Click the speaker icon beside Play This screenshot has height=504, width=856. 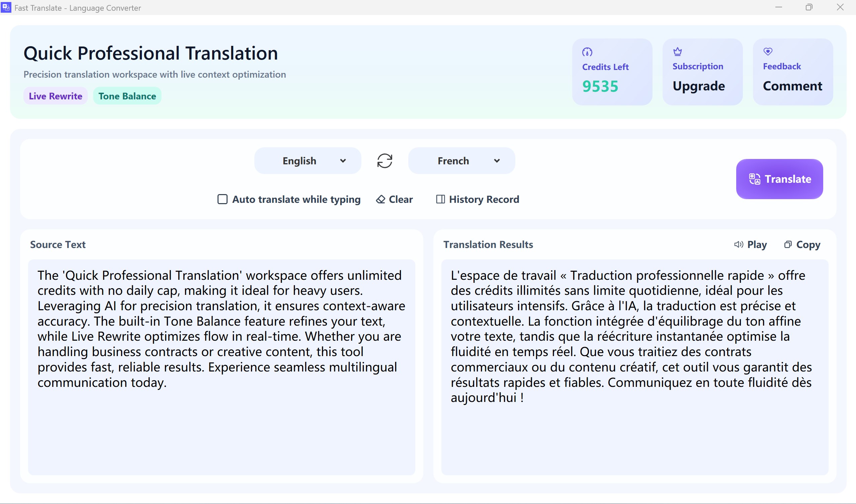click(x=739, y=245)
